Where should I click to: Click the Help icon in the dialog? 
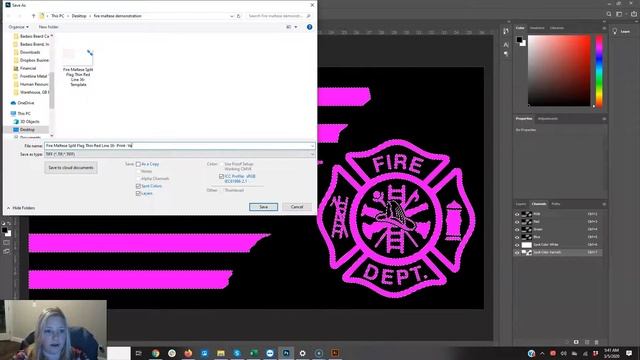pos(309,27)
